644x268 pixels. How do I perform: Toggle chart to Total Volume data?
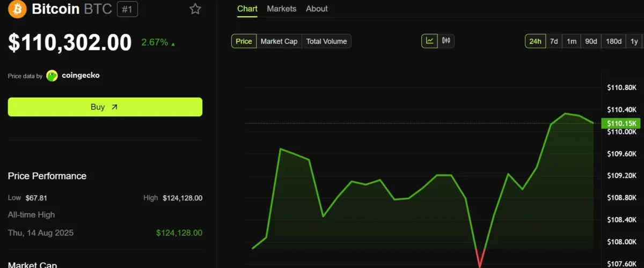(326, 41)
